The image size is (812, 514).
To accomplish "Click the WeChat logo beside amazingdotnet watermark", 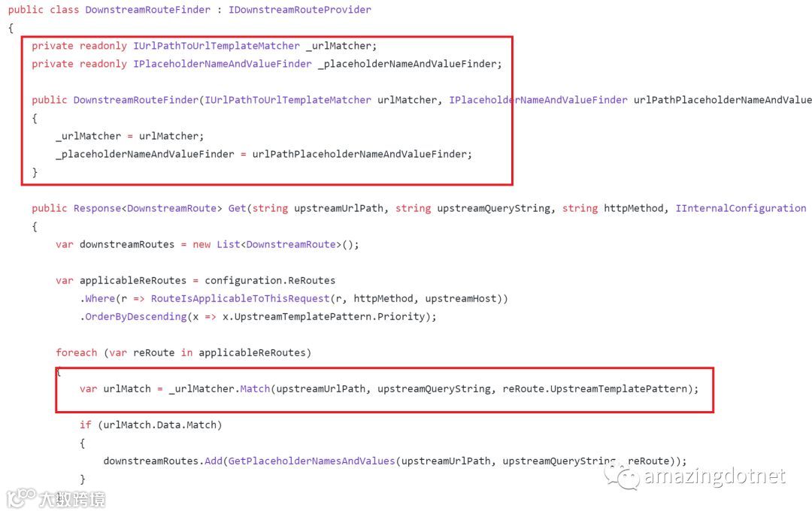I will [x=622, y=476].
